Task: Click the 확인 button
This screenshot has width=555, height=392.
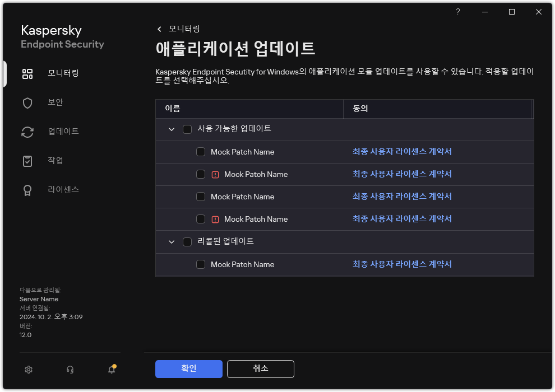Action: [188, 369]
